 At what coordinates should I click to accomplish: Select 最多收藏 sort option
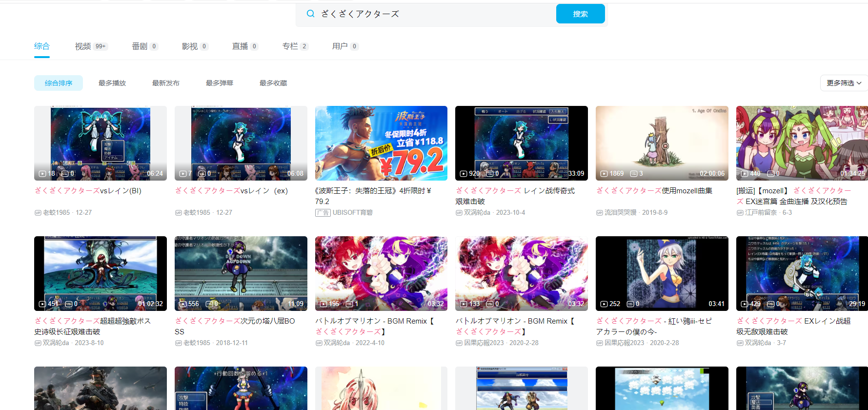273,83
